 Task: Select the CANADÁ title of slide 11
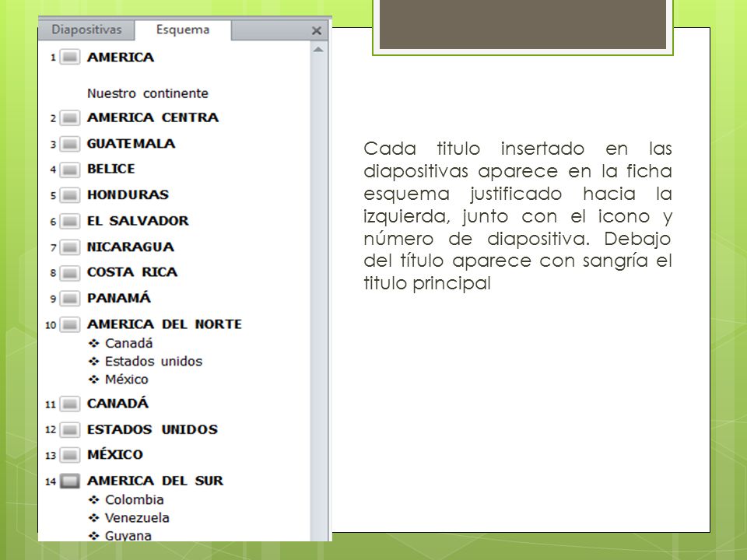coord(117,403)
